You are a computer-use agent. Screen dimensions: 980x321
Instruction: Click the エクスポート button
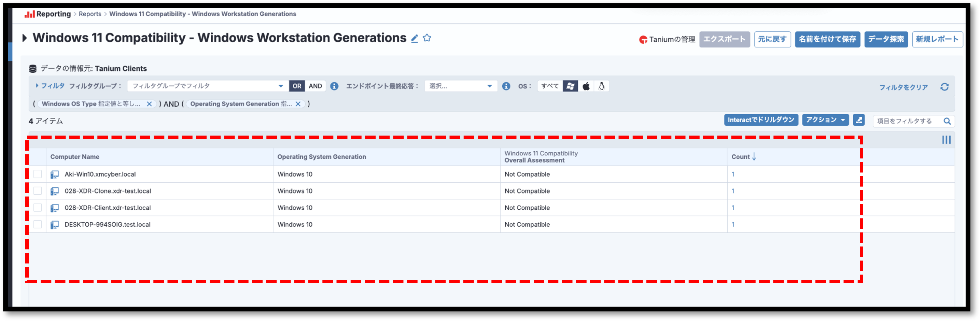[x=724, y=40]
